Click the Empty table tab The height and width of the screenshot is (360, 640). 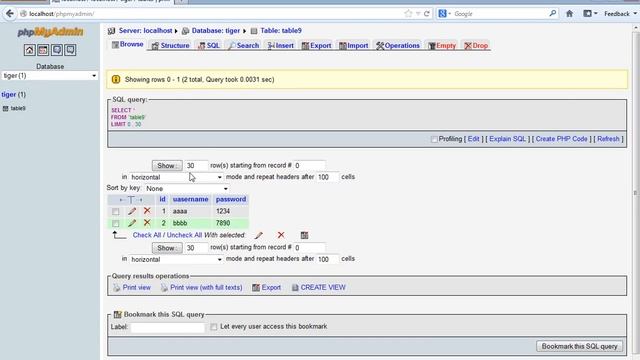coord(442,45)
